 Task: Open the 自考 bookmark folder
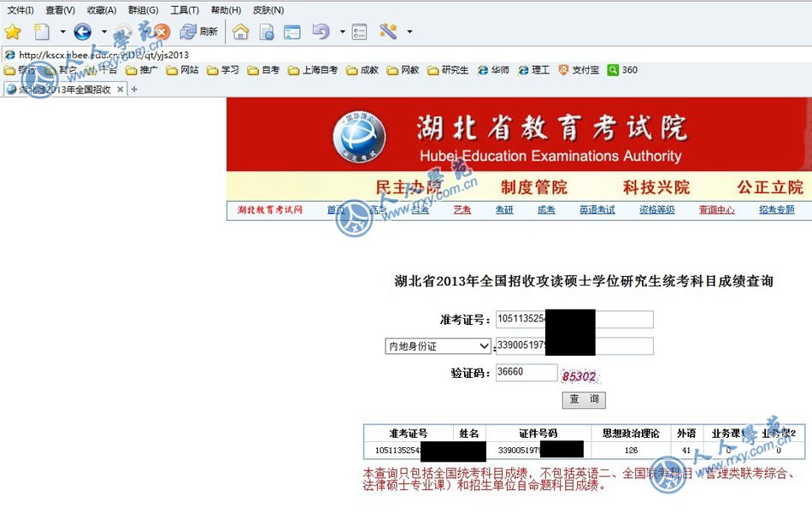click(263, 70)
